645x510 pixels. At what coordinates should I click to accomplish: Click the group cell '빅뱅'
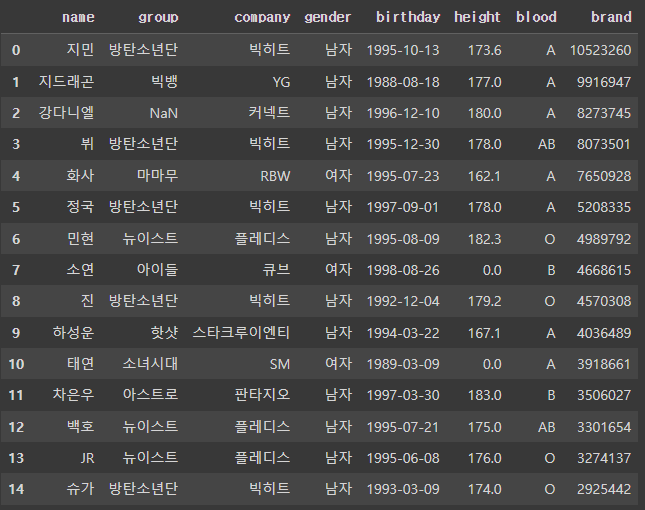(x=165, y=81)
